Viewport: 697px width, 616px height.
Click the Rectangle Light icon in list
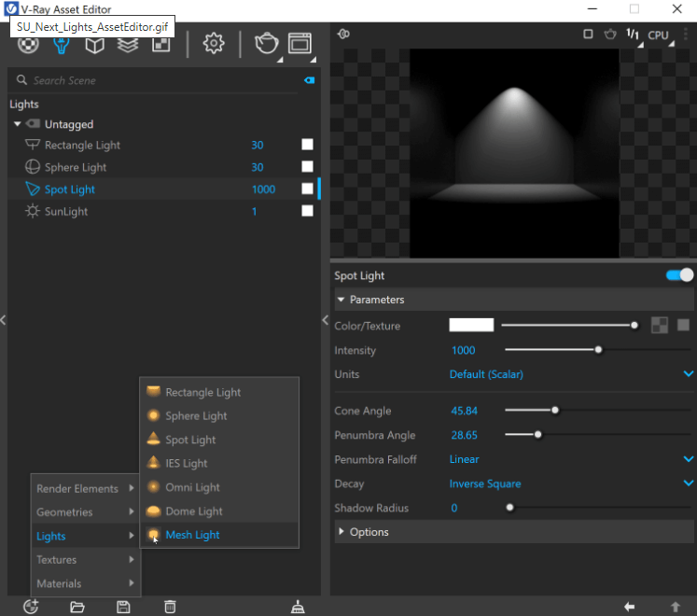click(x=33, y=145)
